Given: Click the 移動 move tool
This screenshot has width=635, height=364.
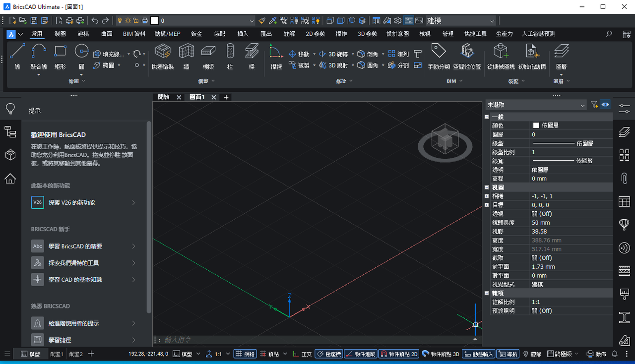Looking at the screenshot, I should pyautogui.click(x=299, y=54).
